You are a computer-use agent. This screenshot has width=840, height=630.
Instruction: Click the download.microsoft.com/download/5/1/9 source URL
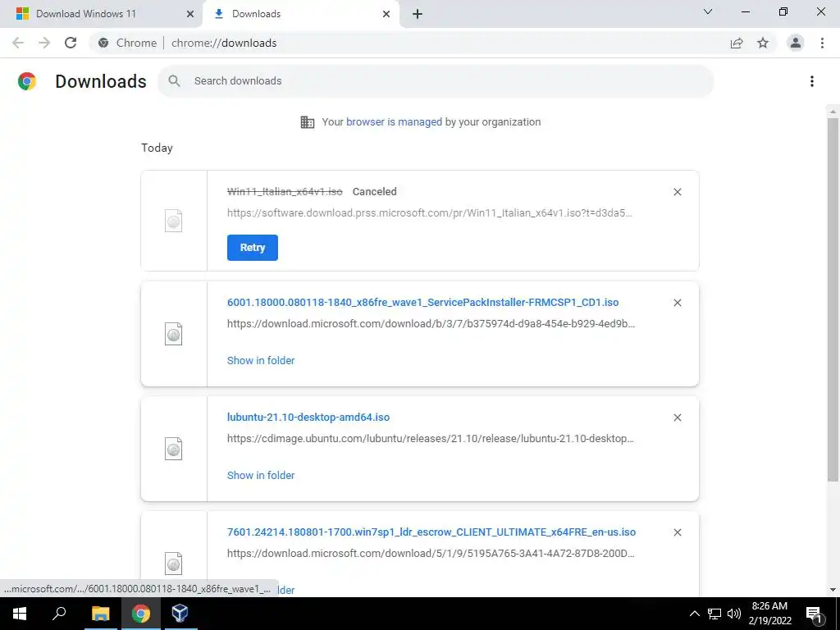tap(431, 554)
